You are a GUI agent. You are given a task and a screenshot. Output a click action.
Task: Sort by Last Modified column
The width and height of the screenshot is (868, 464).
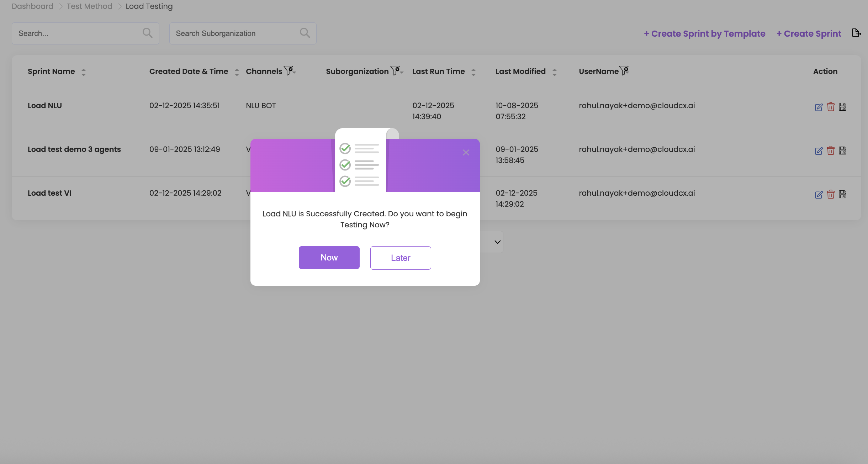tap(554, 72)
